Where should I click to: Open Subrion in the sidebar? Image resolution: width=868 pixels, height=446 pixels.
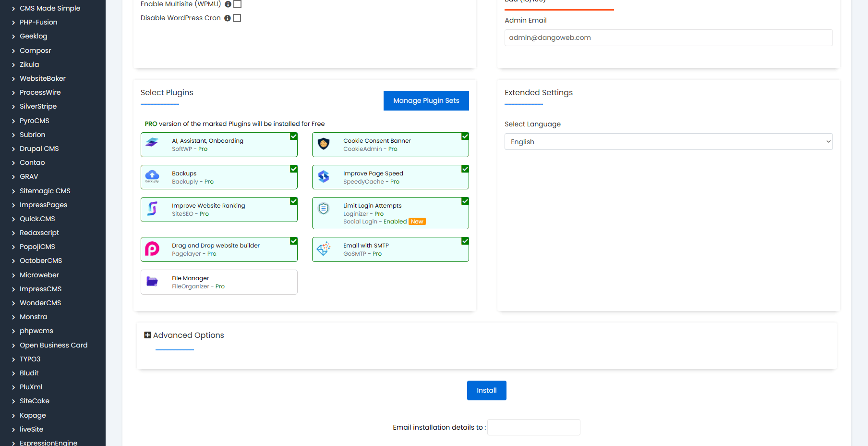point(32,135)
